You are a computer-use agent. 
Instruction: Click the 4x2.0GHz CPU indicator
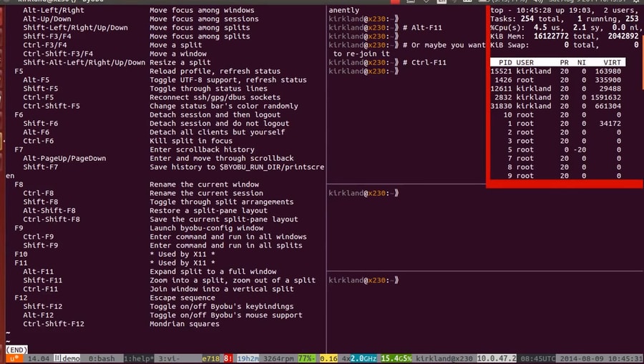[x=359, y=359]
